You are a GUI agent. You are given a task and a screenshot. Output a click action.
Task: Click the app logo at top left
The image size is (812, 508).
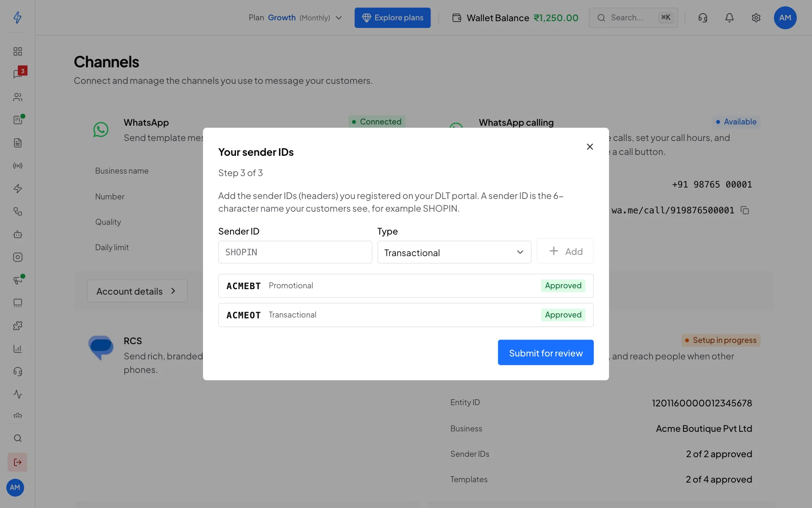(x=17, y=17)
